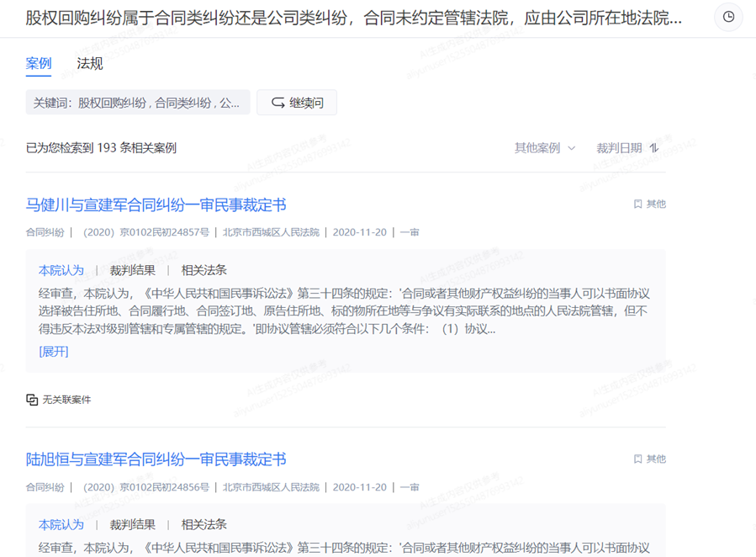The width and height of the screenshot is (756, 557).
Task: Expand the first case text with 展开
Action: [54, 352]
